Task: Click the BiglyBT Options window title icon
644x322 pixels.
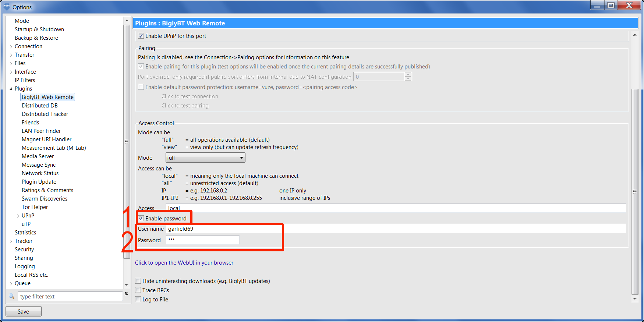Action: click(x=7, y=7)
